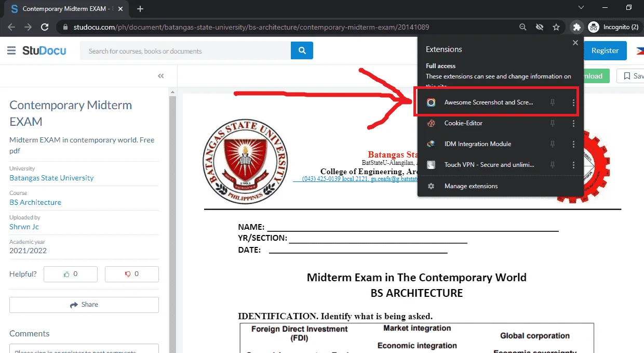644x353 pixels.
Task: Click the comment input box
Action: tap(84, 349)
